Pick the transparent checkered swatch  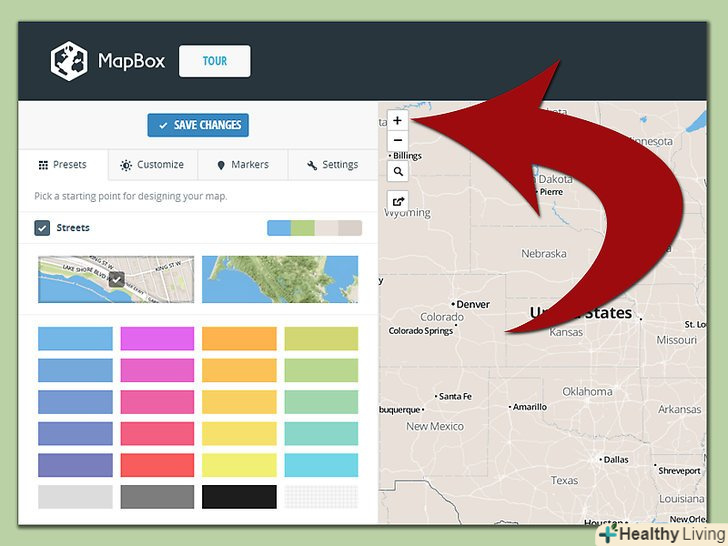coord(321,497)
